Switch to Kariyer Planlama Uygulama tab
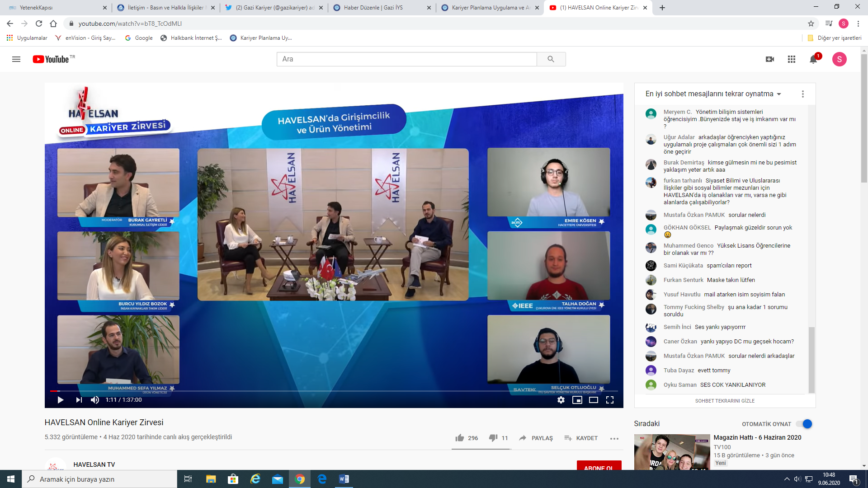Viewport: 868px width, 488px height. click(490, 8)
